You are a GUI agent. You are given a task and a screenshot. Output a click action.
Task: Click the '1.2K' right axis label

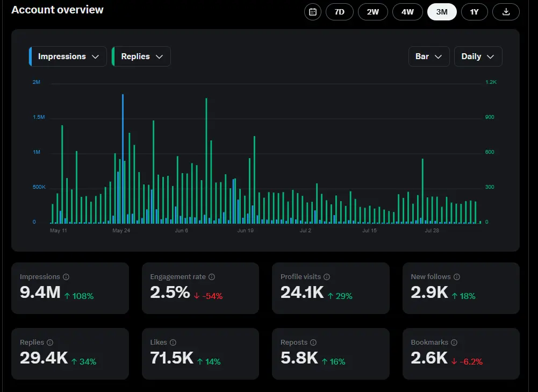(491, 82)
